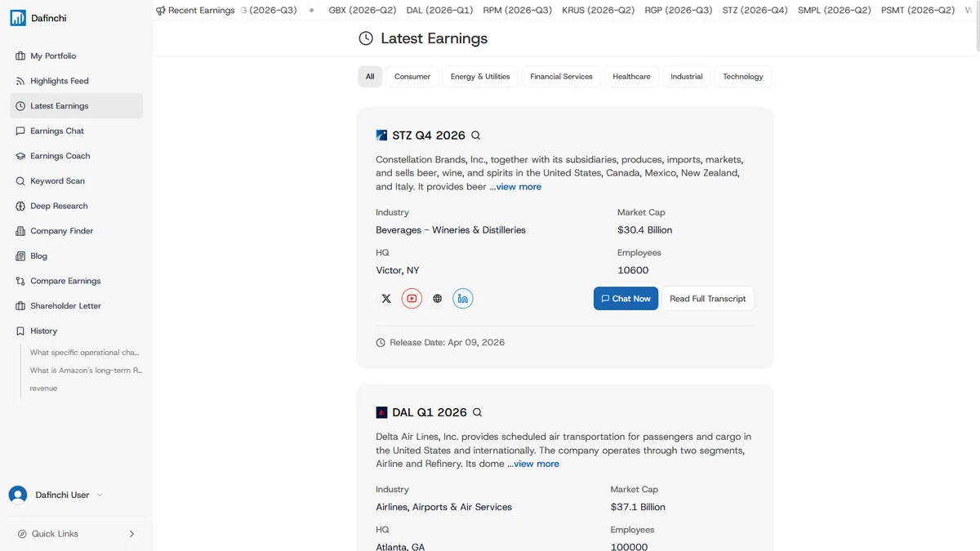Viewport: 980px width, 551px height.
Task: Click the Chat Now button for STZ
Action: coord(626,299)
